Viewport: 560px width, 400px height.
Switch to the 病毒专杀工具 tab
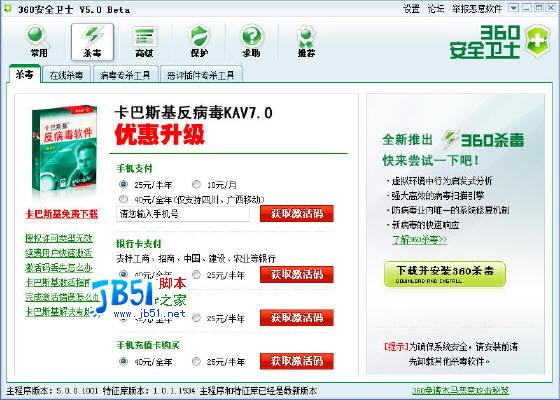[125, 75]
